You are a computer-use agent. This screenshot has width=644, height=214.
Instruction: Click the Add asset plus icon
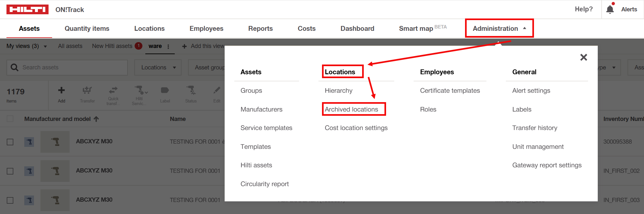[61, 90]
